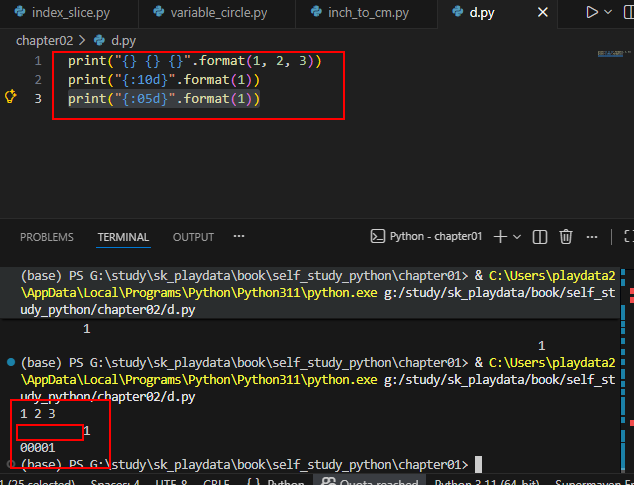Viewport: 634px width, 485px height.
Task: Maximize the panel size icon
Action: point(629,237)
